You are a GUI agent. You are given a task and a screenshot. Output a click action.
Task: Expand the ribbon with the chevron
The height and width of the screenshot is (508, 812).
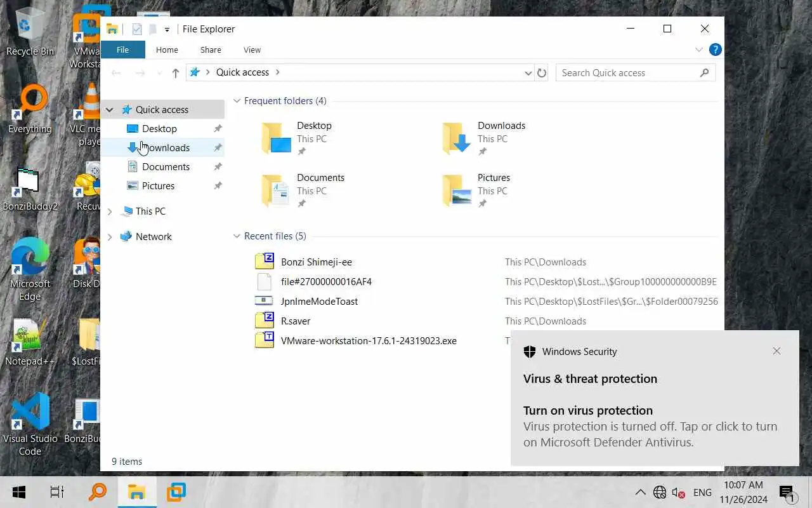click(x=698, y=50)
